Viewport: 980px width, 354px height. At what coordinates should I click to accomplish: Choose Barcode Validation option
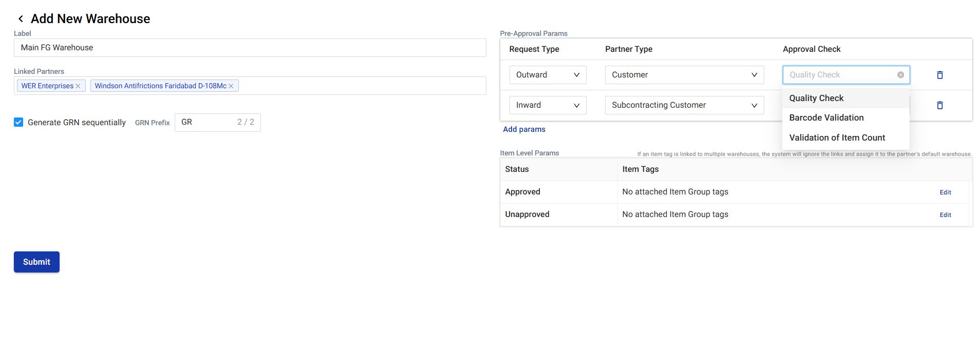tap(826, 117)
